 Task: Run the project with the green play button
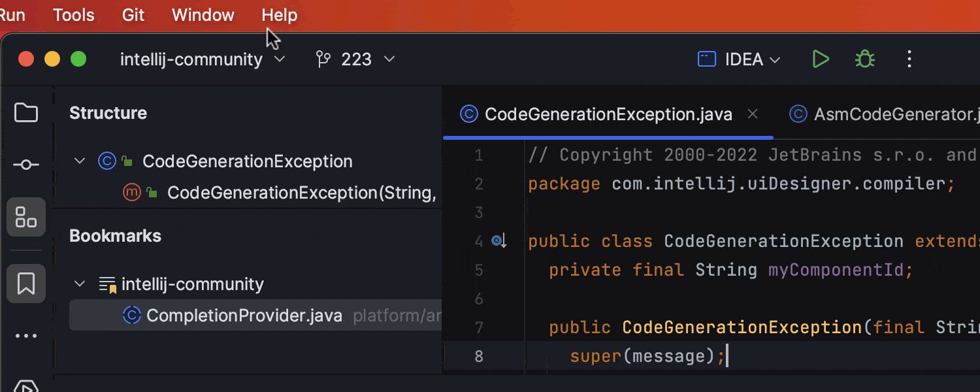[x=821, y=59]
